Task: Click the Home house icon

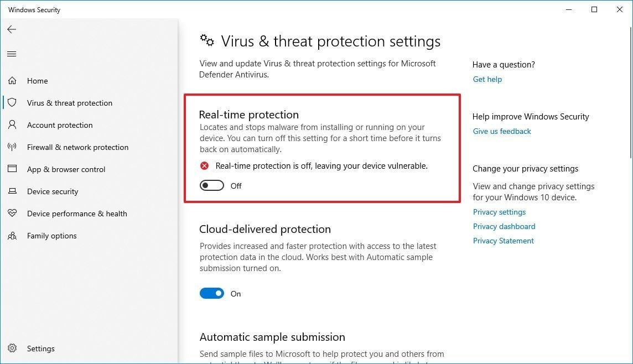Action: [x=12, y=81]
